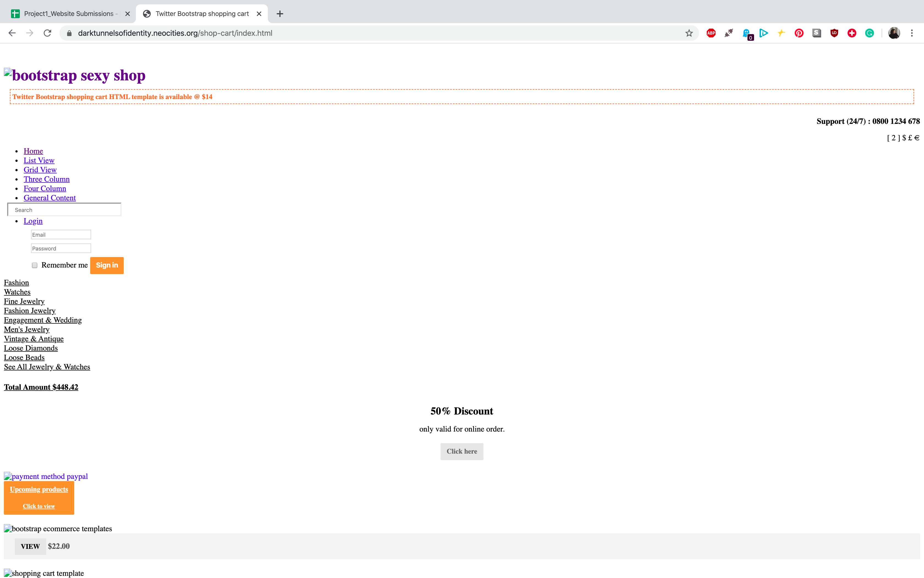The width and height of the screenshot is (924, 578).
Task: Click Total Amount $448.42 link
Action: tap(41, 387)
